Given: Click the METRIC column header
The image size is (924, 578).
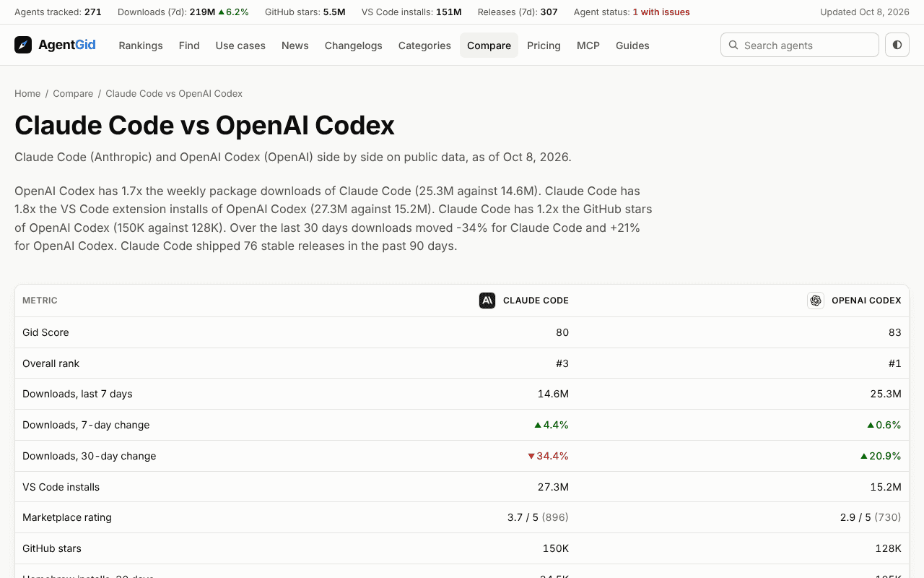Looking at the screenshot, I should pyautogui.click(x=40, y=301).
